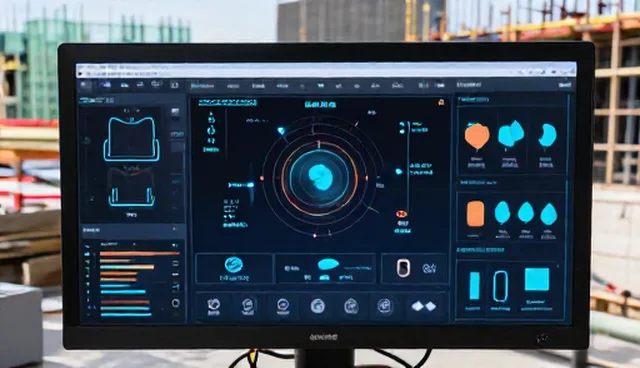Click the longest orange bar at the top of the chart
This screenshot has height=368, width=640.
(x=140, y=254)
